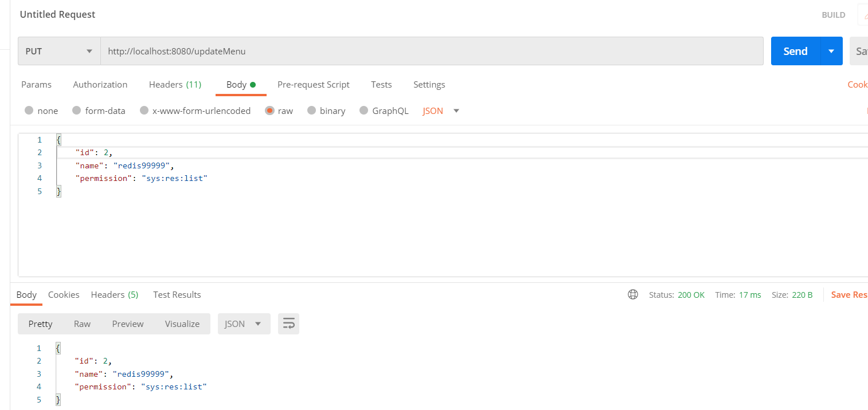This screenshot has height=410, width=868.
Task: Open the Params tab
Action: [36, 84]
